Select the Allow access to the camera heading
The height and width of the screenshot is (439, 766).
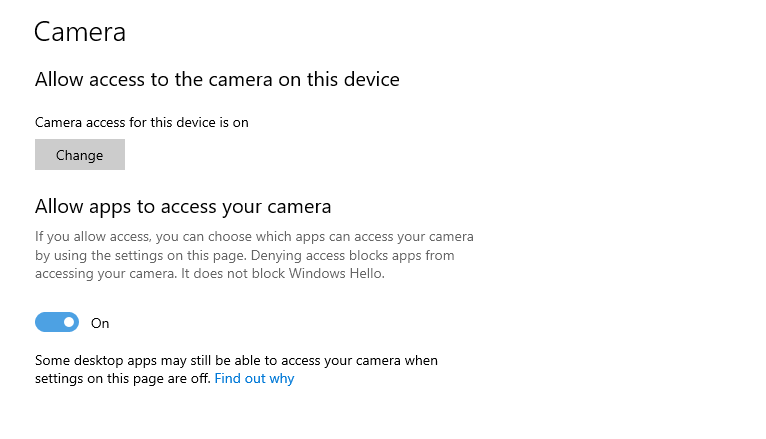point(217,79)
